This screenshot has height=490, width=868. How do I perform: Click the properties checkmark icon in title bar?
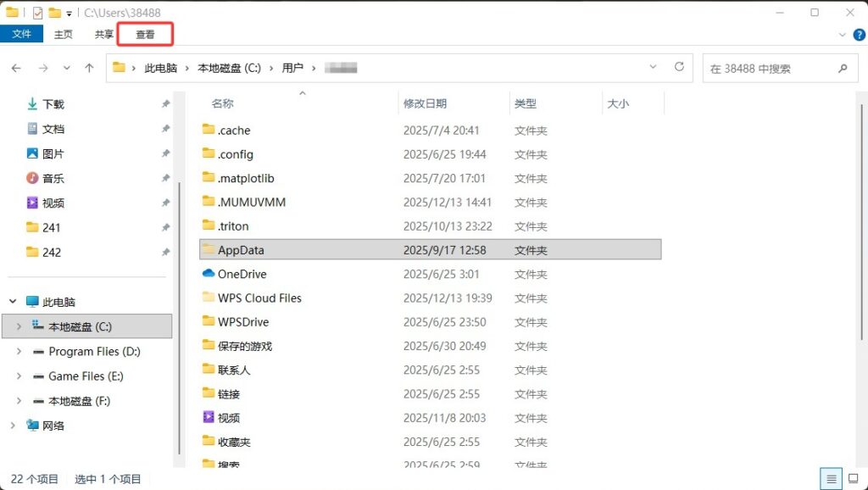pyautogui.click(x=37, y=13)
